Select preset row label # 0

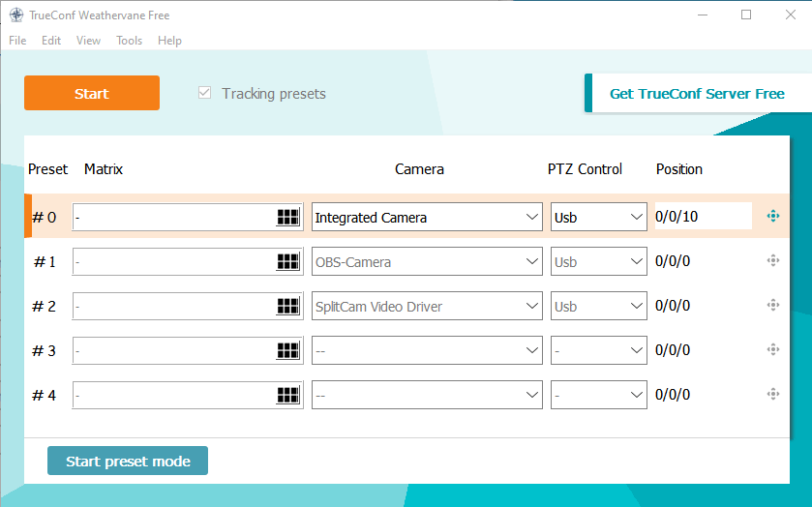tap(44, 217)
